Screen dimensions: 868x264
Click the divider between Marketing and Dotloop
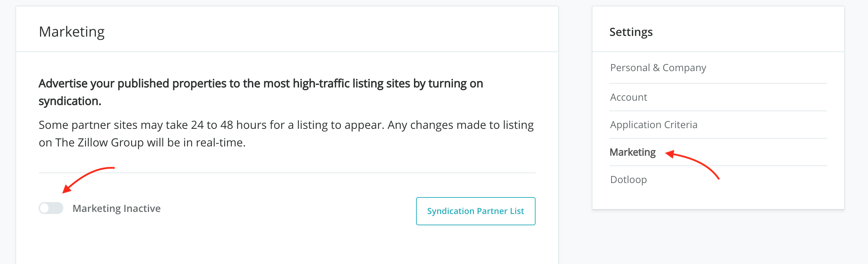tap(718, 166)
